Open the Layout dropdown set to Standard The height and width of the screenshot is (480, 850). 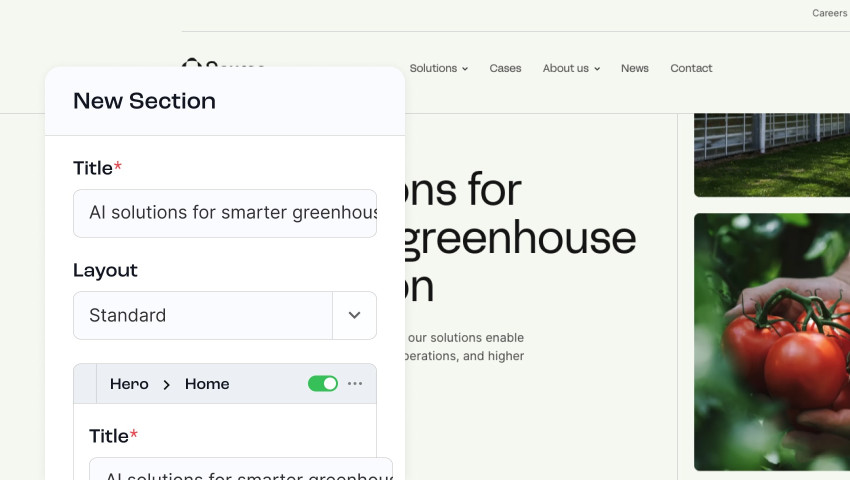click(225, 316)
